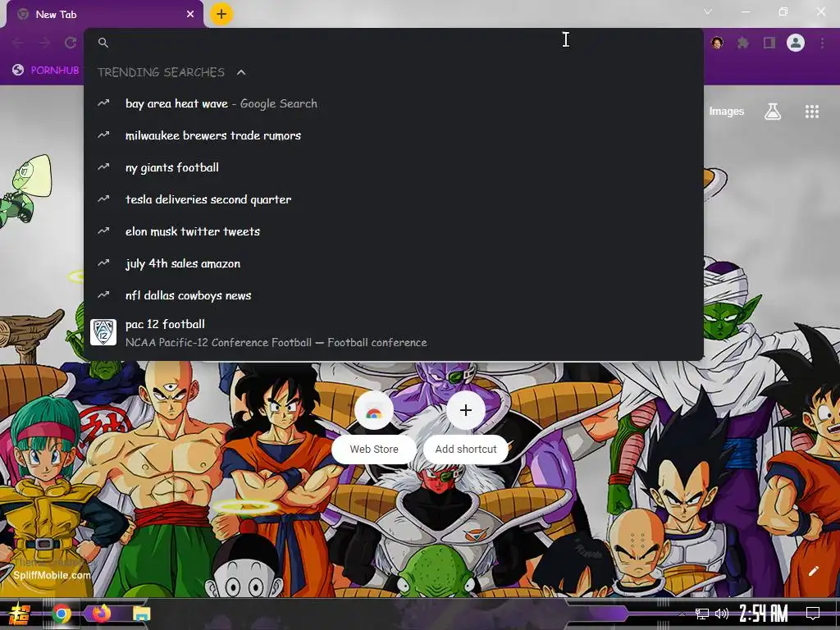Open File Explorer from the taskbar
840x630 pixels.
pyautogui.click(x=141, y=614)
